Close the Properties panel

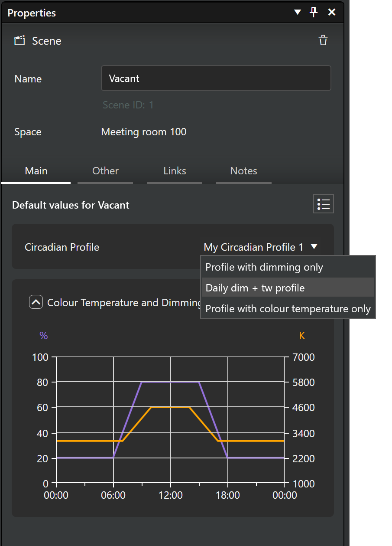[x=332, y=12]
